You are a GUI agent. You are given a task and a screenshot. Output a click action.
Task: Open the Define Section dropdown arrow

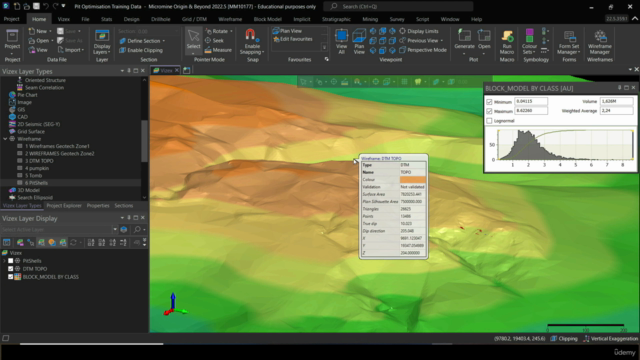[x=164, y=41]
